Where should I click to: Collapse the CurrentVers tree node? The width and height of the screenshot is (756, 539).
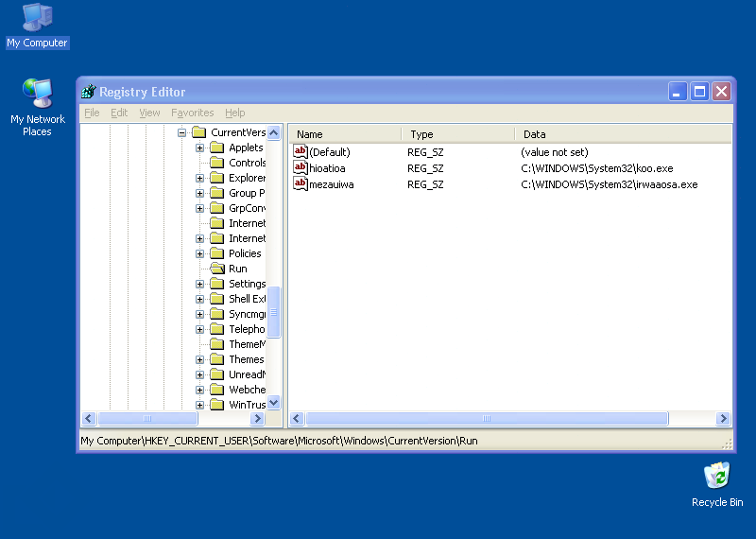click(181, 132)
